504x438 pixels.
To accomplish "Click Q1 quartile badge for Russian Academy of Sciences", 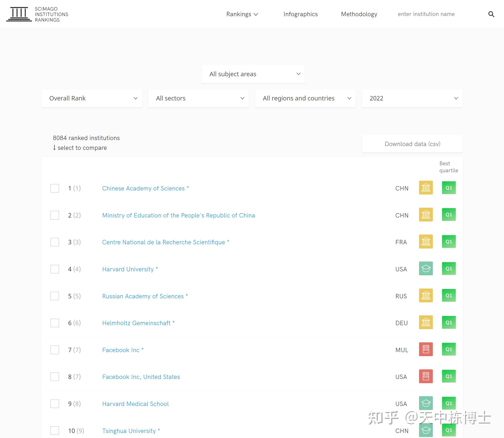I will (x=449, y=296).
